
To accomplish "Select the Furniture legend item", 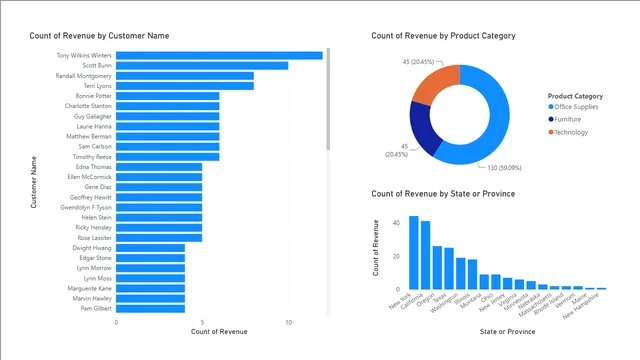I will coord(565,119).
